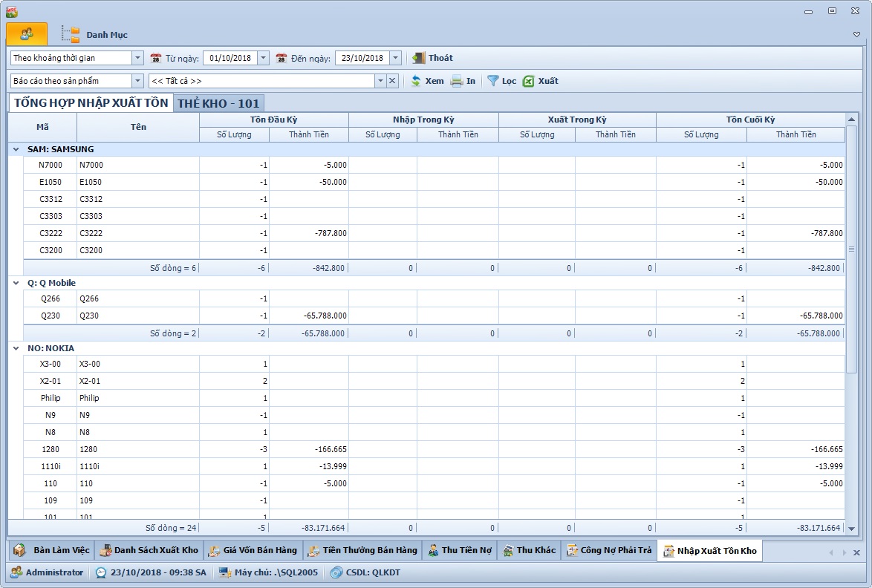Image resolution: width=872 pixels, height=588 pixels.
Task: Open the Theo khoảng thời gian dropdown
Action: [x=137, y=58]
